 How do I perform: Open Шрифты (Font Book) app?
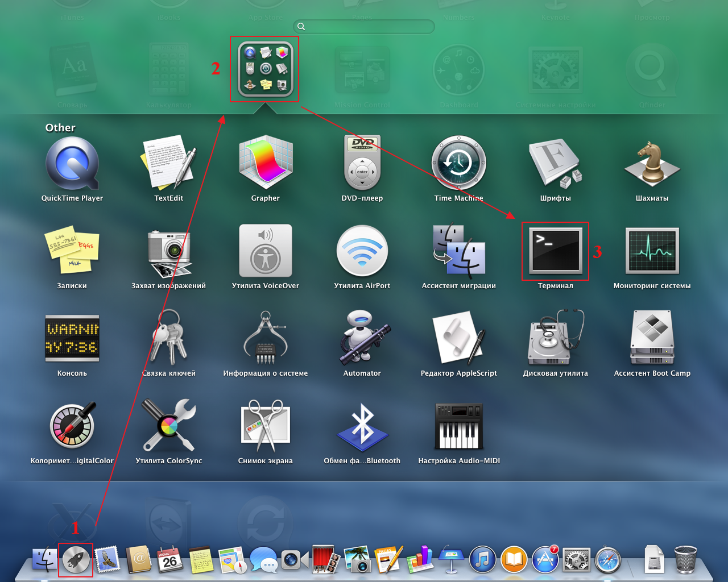click(x=556, y=164)
